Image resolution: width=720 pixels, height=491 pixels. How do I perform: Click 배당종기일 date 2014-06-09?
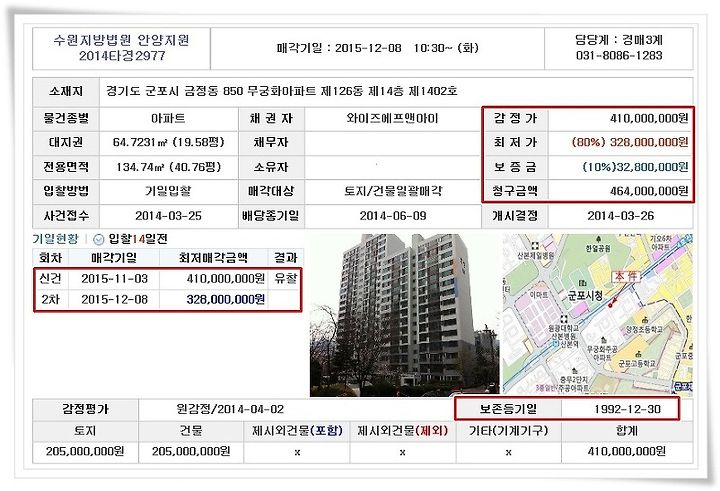pos(393,216)
